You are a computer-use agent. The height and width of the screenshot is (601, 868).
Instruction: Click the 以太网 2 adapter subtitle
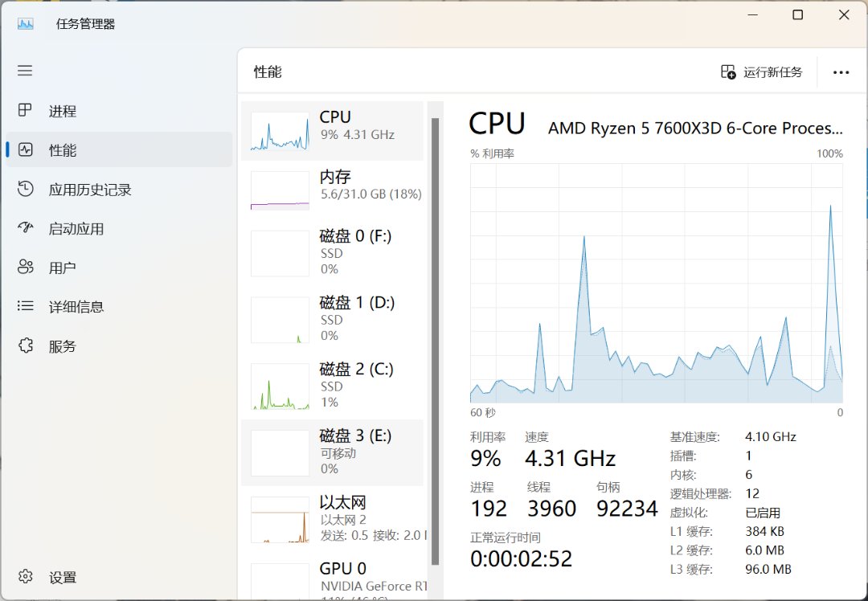coord(343,520)
